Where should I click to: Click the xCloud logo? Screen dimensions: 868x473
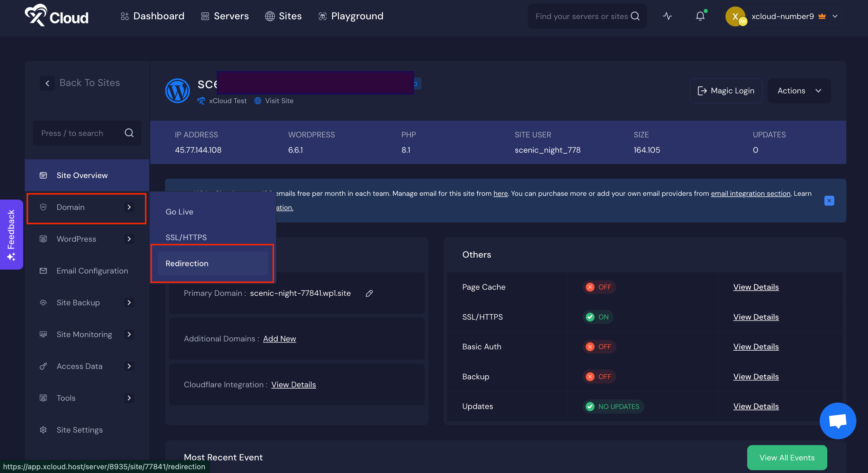(x=56, y=16)
